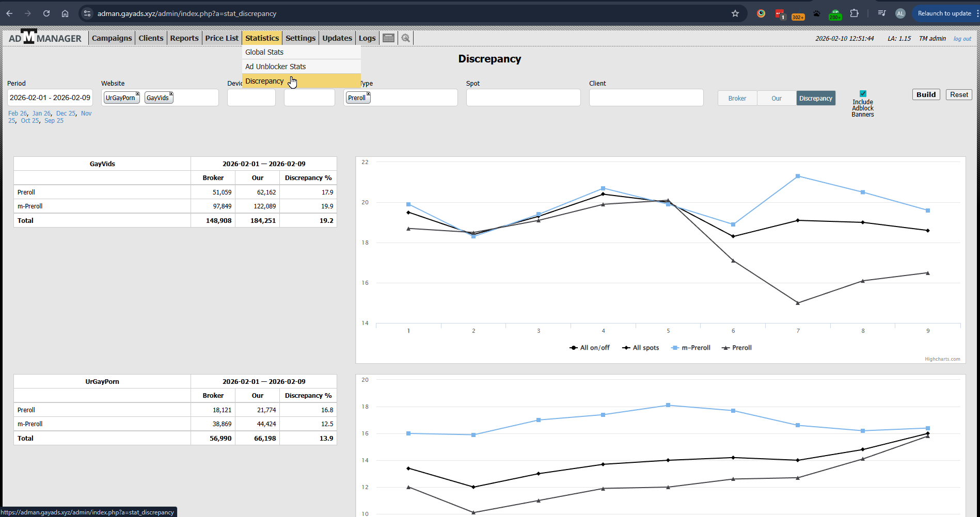The image size is (980, 517).
Task: Open the Client selection field
Action: 646,98
